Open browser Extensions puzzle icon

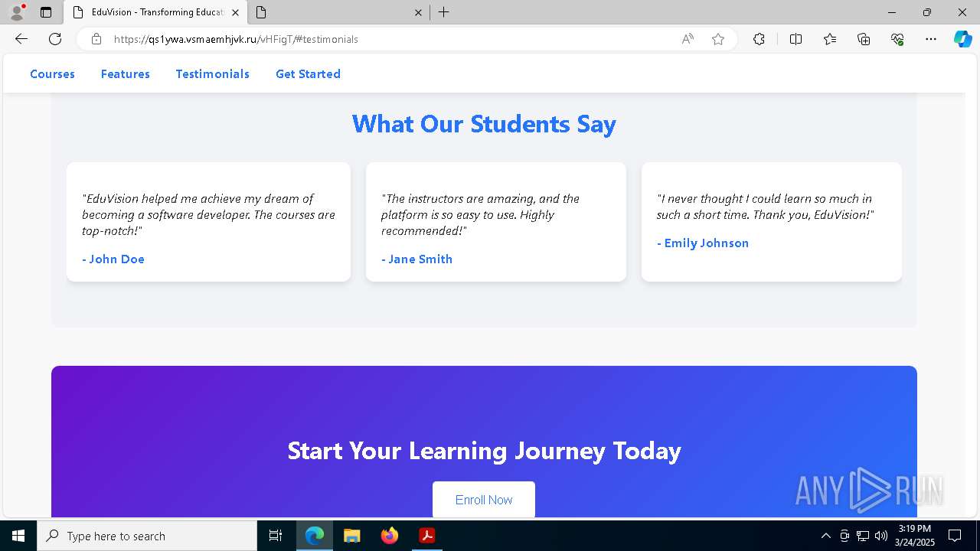coord(759,39)
